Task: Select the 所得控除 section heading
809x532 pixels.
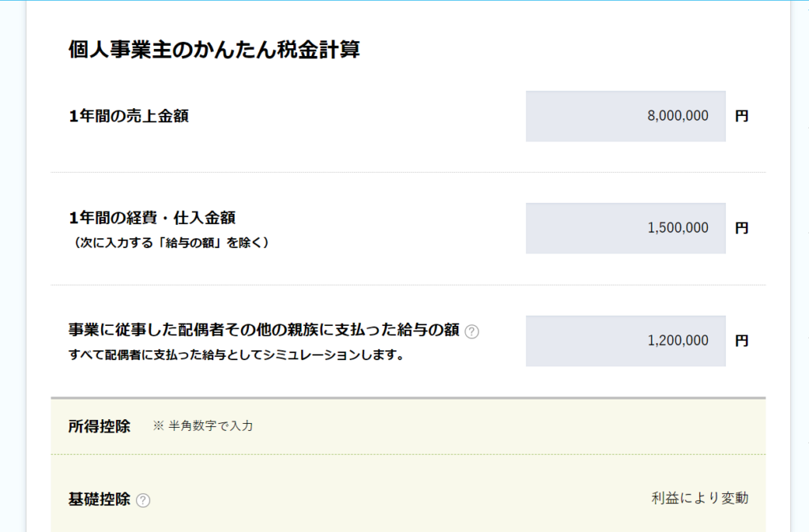Action: (x=99, y=426)
